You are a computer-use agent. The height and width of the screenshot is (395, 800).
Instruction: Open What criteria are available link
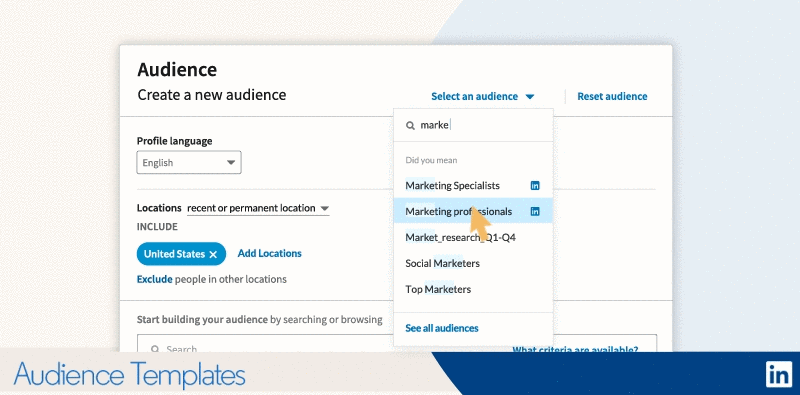tap(575, 350)
